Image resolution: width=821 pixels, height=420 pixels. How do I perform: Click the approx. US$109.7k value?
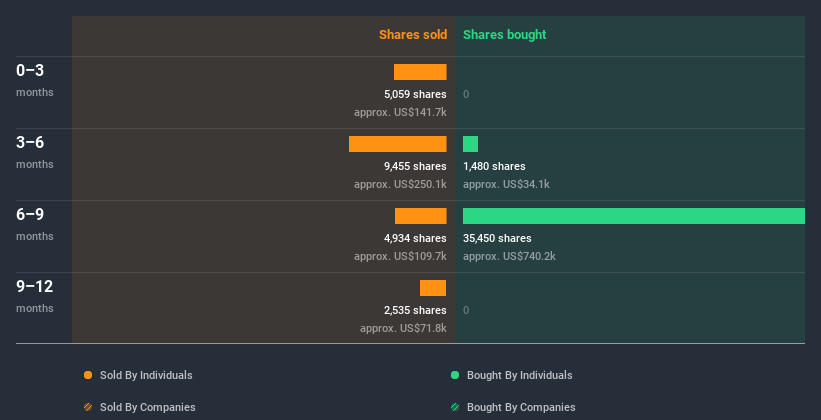(400, 256)
